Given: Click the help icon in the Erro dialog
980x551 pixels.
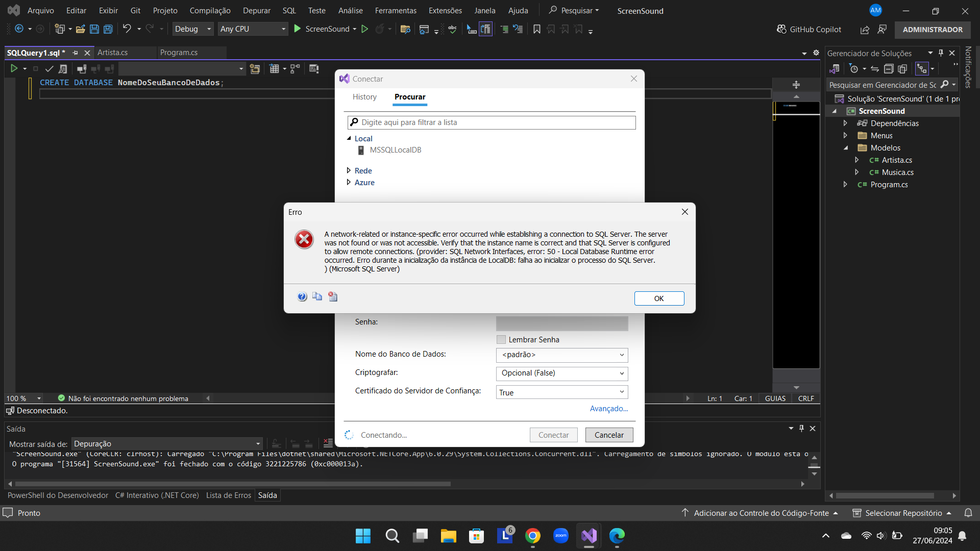Looking at the screenshot, I should [x=302, y=296].
